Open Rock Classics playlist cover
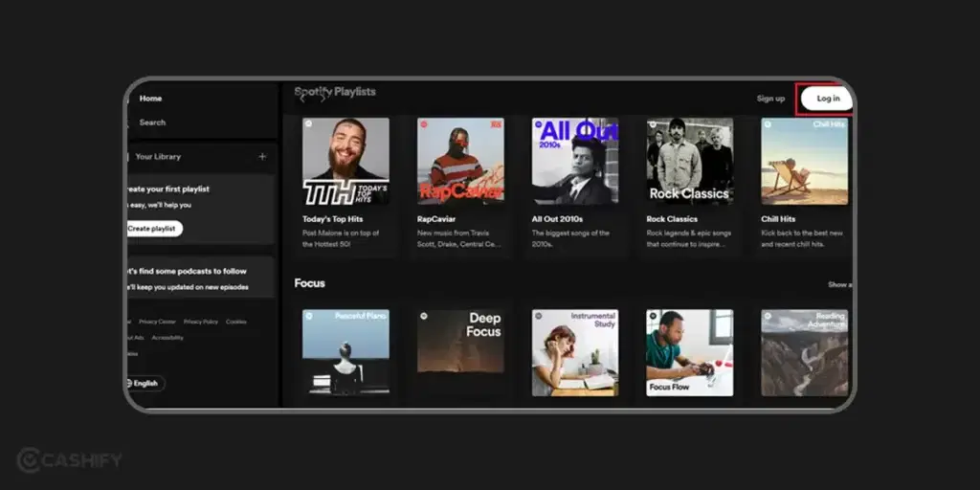 pyautogui.click(x=690, y=161)
